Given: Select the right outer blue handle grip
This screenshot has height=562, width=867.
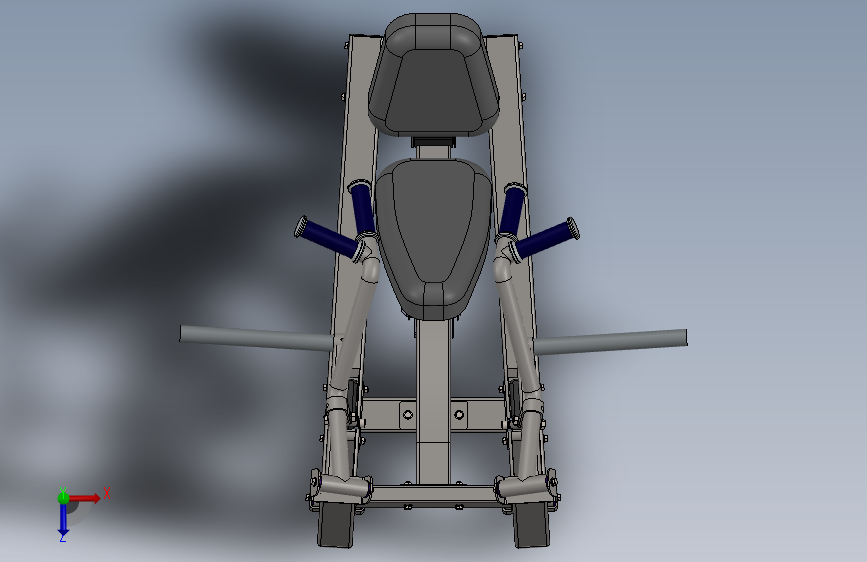Looking at the screenshot, I should click(544, 240).
